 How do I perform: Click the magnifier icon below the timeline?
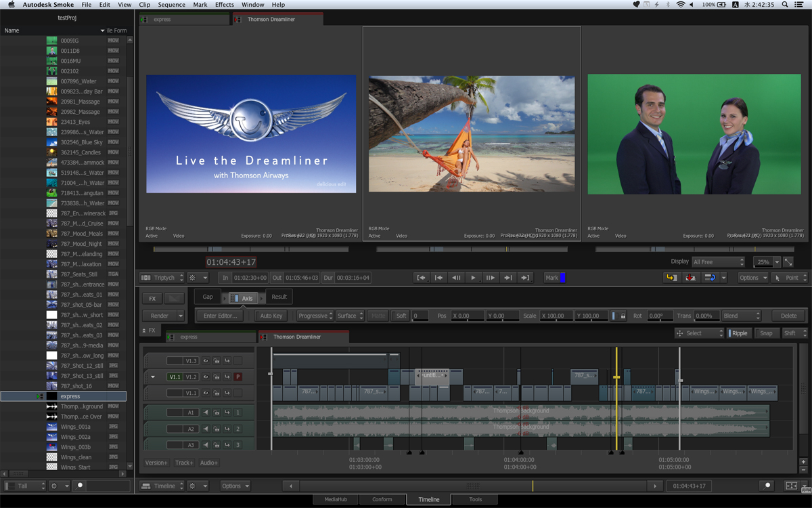point(767,486)
